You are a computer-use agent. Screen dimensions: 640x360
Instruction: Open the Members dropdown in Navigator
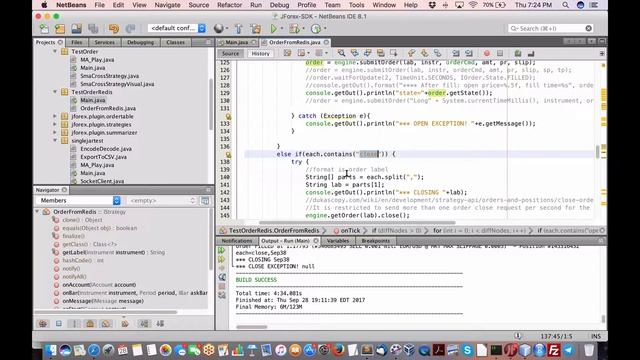pos(78,200)
